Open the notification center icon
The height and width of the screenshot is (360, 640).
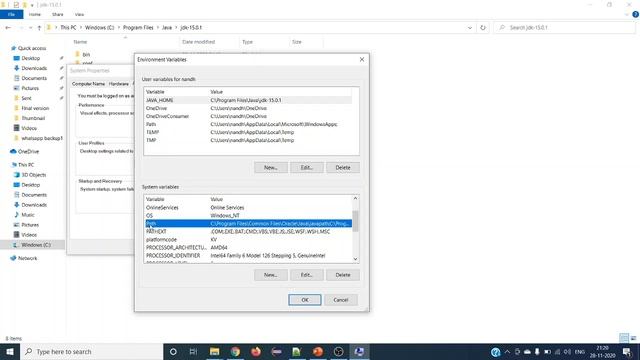[x=627, y=351]
